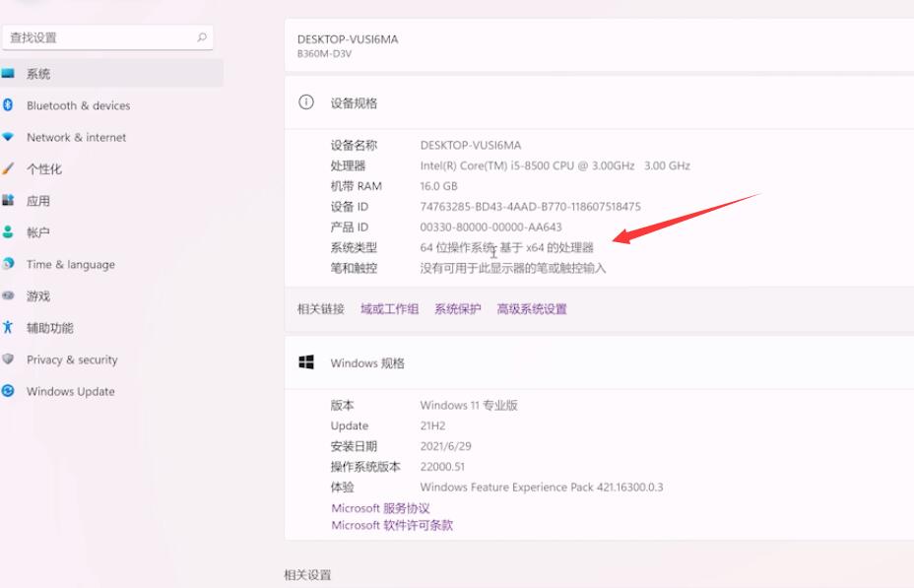Click the Bluetooth icon in sidebar
This screenshot has height=588, width=914.
click(x=8, y=105)
